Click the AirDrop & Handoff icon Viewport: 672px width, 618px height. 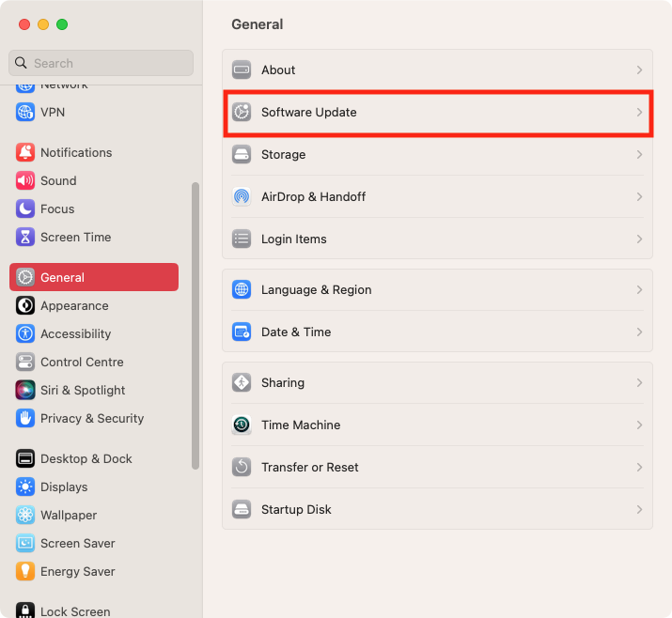click(242, 196)
